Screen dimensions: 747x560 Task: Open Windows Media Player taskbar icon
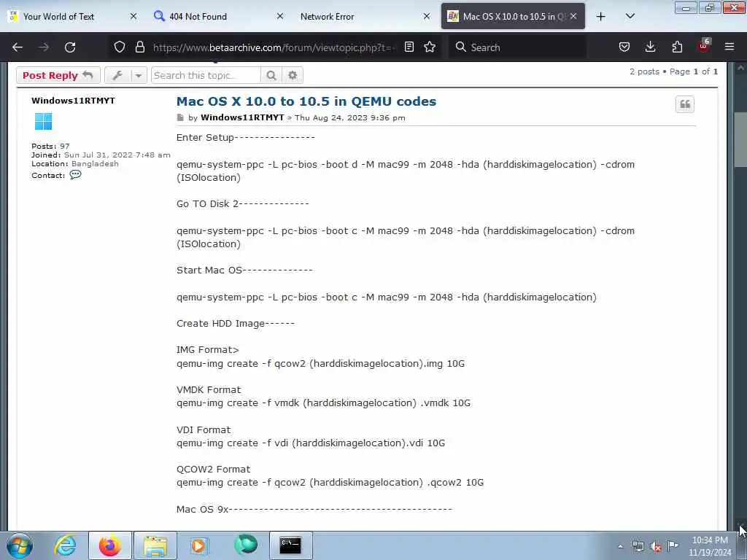pos(198,545)
